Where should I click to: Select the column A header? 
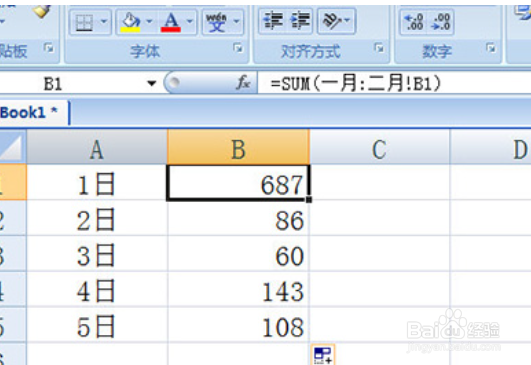(97, 147)
